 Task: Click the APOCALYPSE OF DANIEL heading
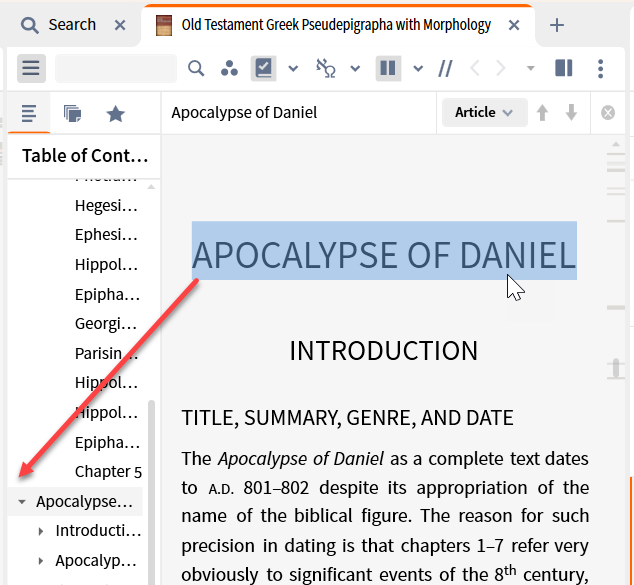[x=384, y=255]
